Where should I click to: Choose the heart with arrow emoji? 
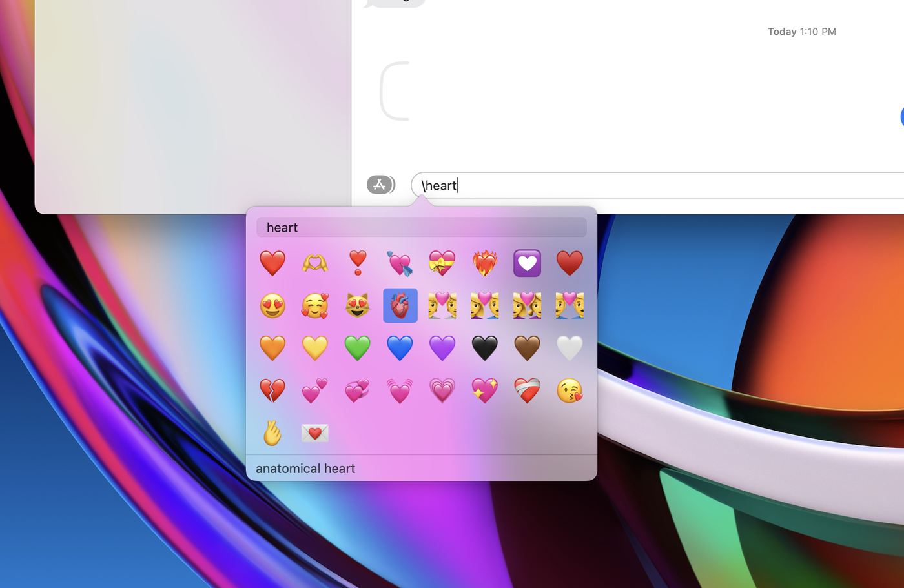(x=400, y=263)
